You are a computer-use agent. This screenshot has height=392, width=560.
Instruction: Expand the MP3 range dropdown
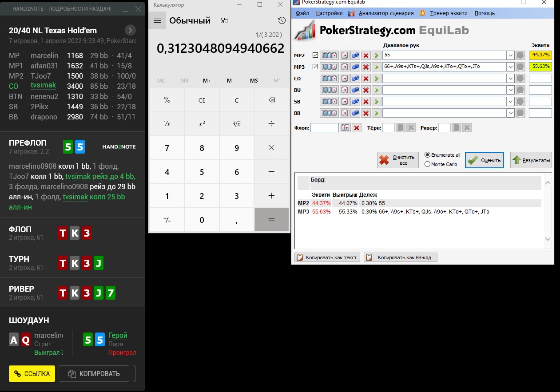(511, 67)
